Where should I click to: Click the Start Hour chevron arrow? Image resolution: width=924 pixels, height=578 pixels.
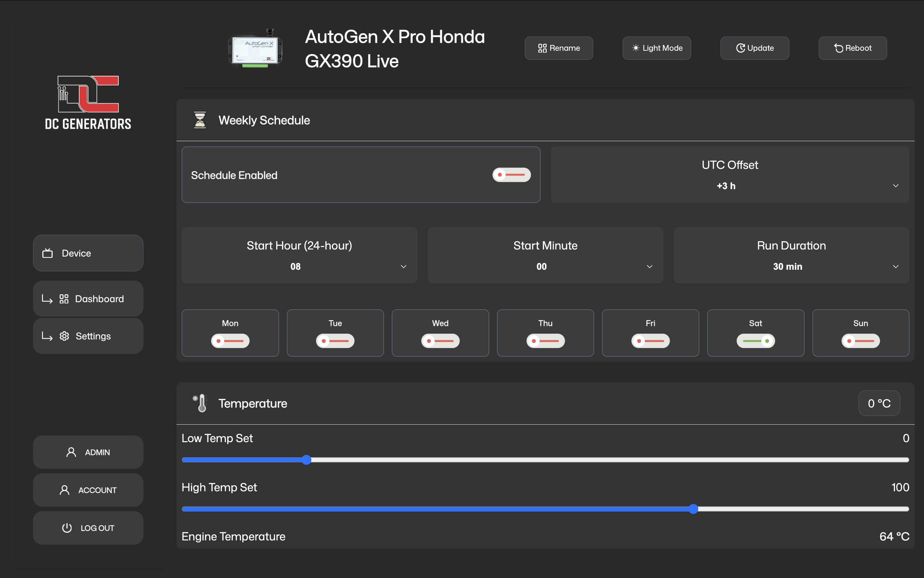(x=404, y=267)
